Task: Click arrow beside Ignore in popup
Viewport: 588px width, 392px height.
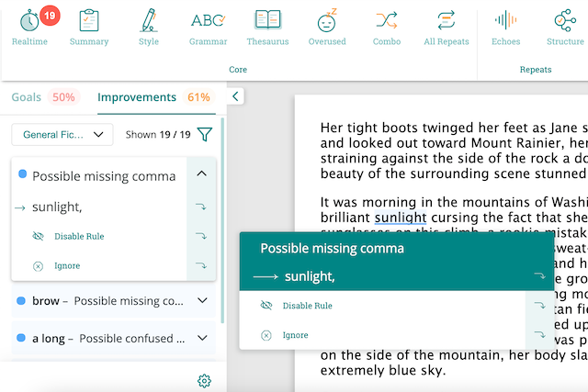Action: pos(540,335)
